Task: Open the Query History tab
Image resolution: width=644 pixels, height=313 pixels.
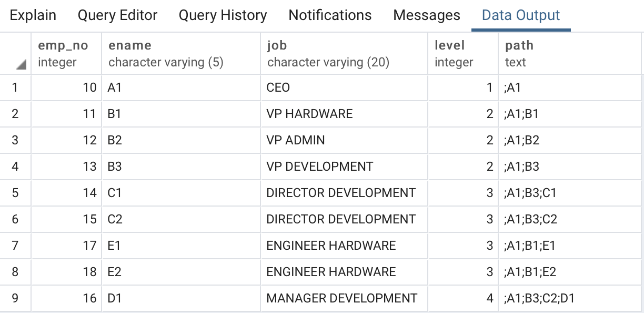Action: [223, 16]
